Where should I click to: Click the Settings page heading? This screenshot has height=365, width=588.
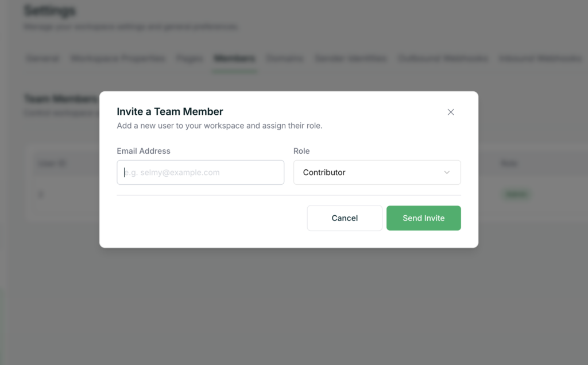[x=50, y=10]
